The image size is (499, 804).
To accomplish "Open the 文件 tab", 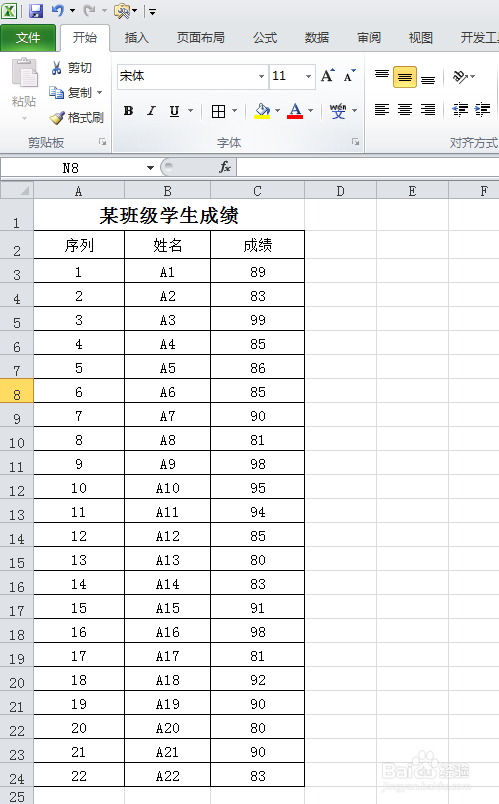I will pos(28,37).
